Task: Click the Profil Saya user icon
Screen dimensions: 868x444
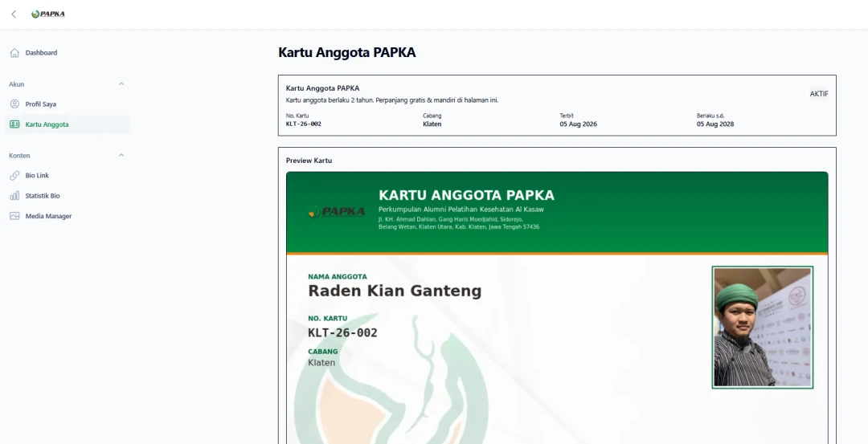Action: click(x=14, y=104)
